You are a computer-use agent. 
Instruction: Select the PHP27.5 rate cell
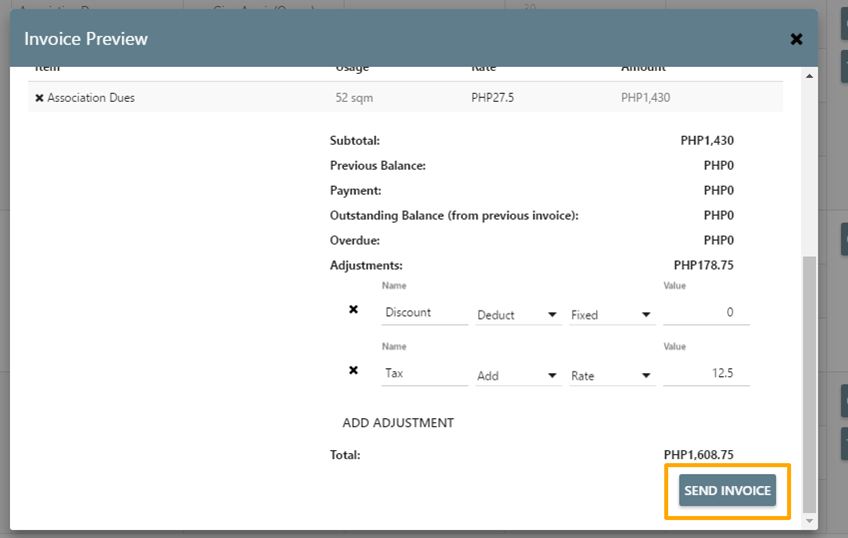pyautogui.click(x=493, y=98)
